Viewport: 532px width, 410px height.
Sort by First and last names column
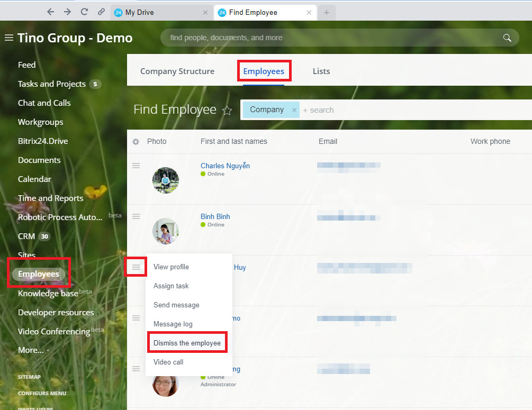(234, 141)
